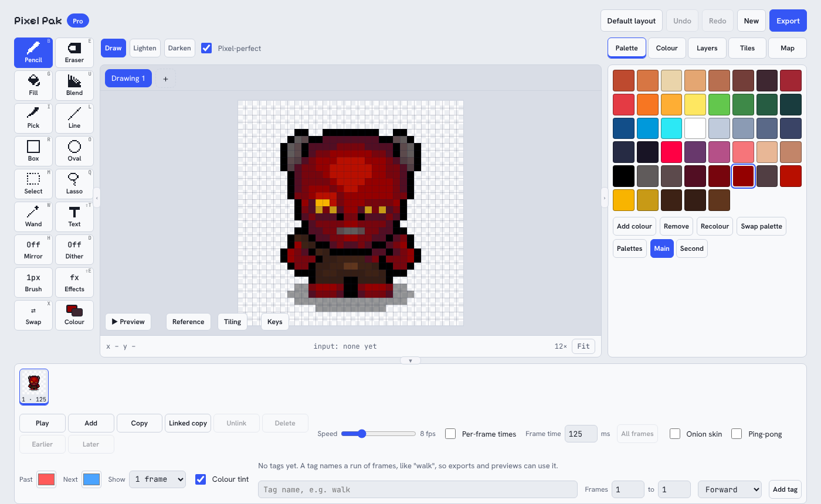
Task: Collapse the right palette panel
Action: [605, 198]
